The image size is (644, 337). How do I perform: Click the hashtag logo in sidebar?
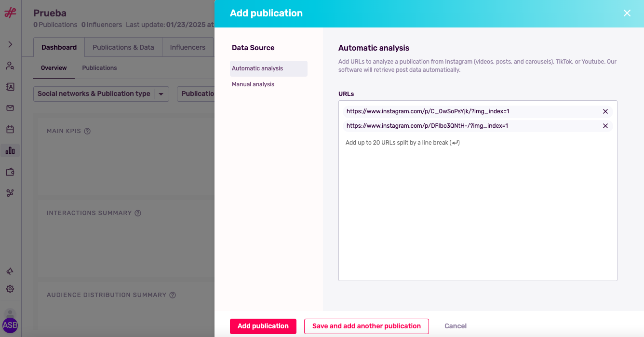[x=10, y=13]
